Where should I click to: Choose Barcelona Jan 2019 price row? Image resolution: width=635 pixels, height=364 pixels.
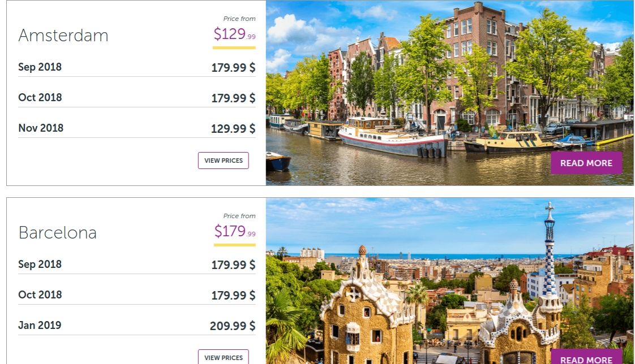pos(137,326)
